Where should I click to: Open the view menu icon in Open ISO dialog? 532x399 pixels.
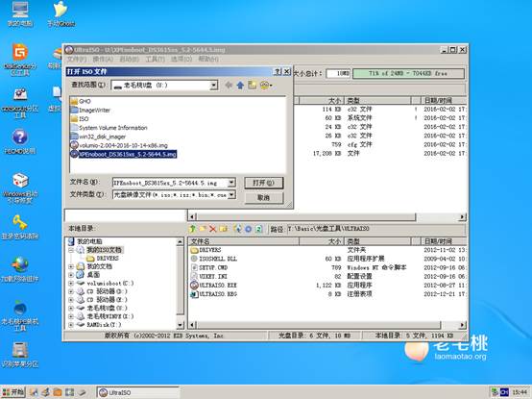coord(266,86)
